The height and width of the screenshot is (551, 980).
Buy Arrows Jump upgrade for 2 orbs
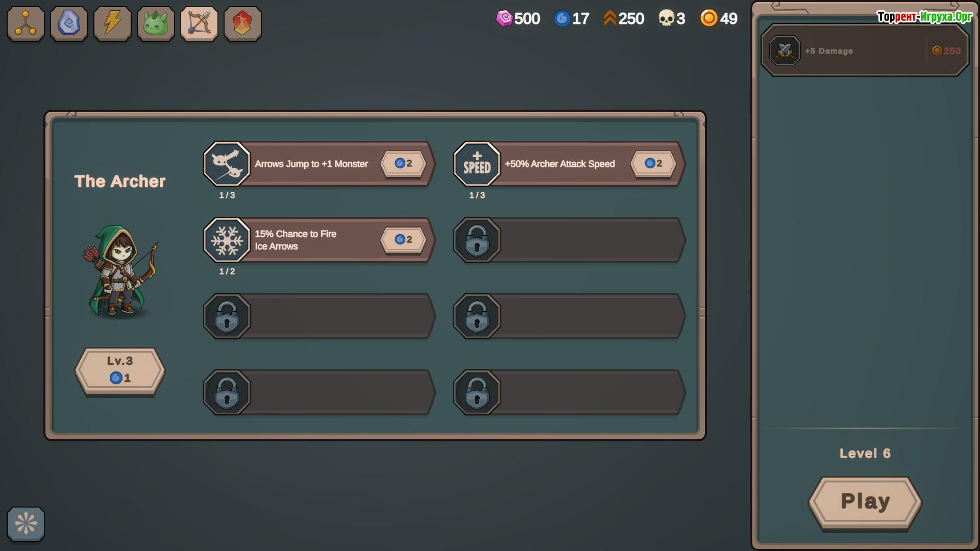point(403,163)
